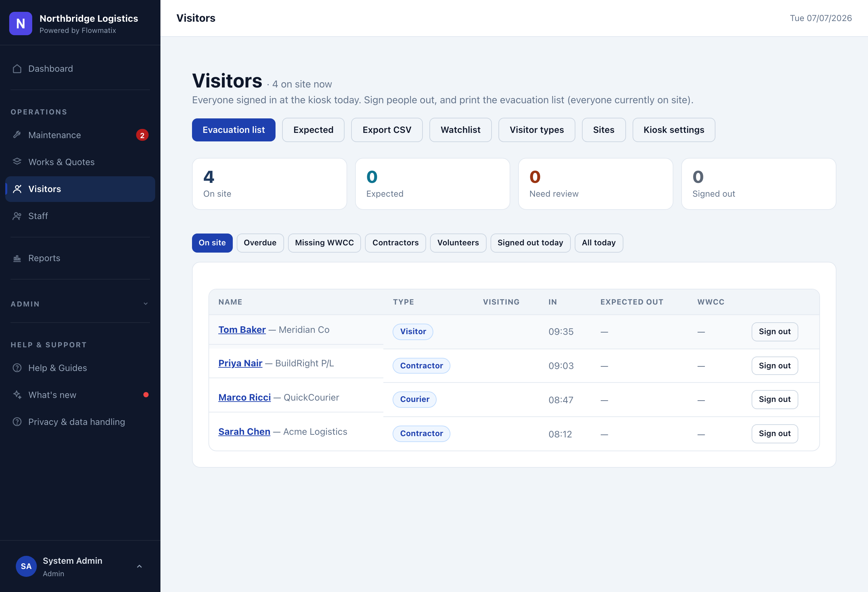Click the Need review stat card

tap(595, 184)
